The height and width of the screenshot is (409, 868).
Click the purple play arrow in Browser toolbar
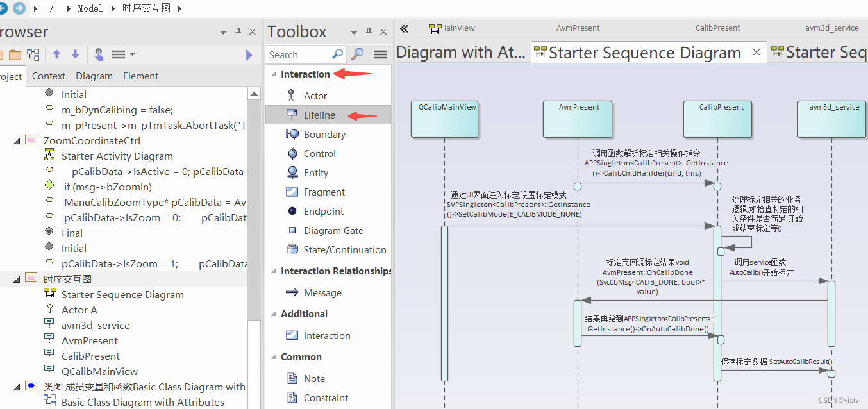click(249, 55)
